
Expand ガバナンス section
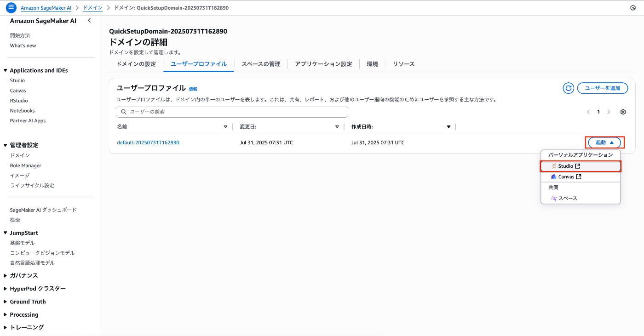(x=6, y=276)
